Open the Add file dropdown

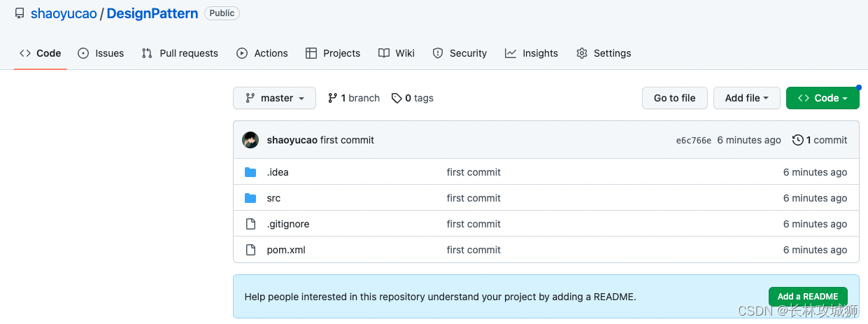[x=746, y=98]
